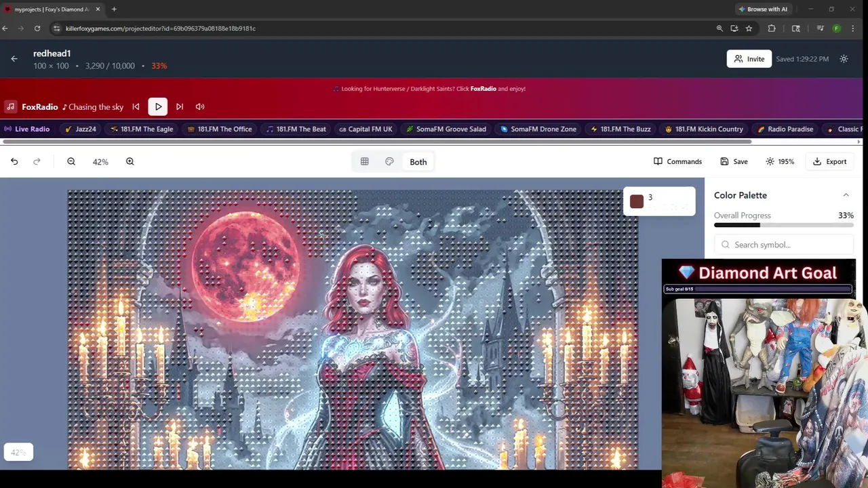
Task: Click the install app icon
Action: (x=734, y=28)
